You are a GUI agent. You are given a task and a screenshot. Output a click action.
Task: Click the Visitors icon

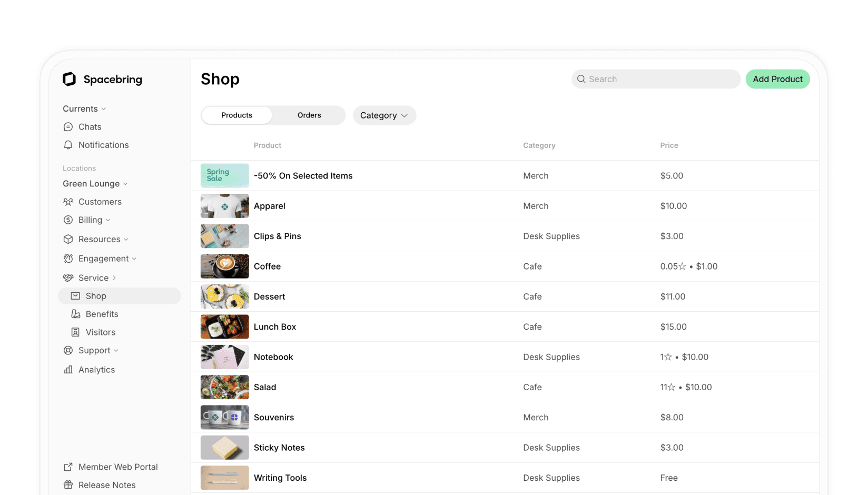click(75, 332)
